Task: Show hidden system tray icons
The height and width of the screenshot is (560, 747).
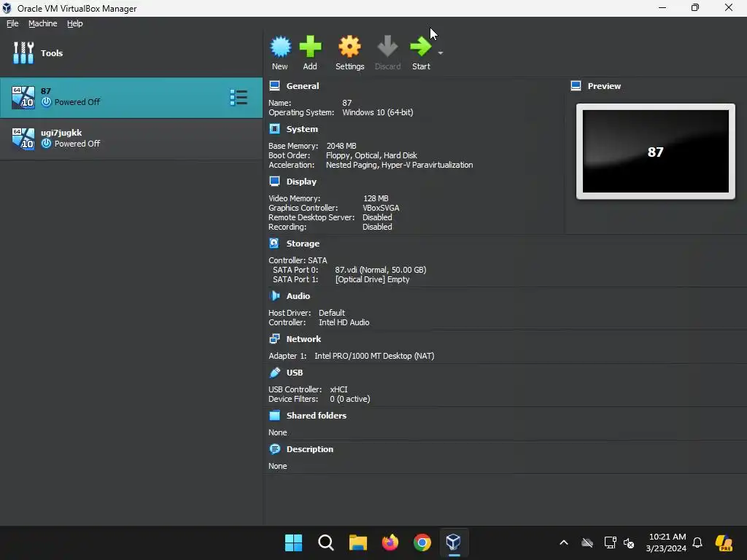Action: pos(564,542)
